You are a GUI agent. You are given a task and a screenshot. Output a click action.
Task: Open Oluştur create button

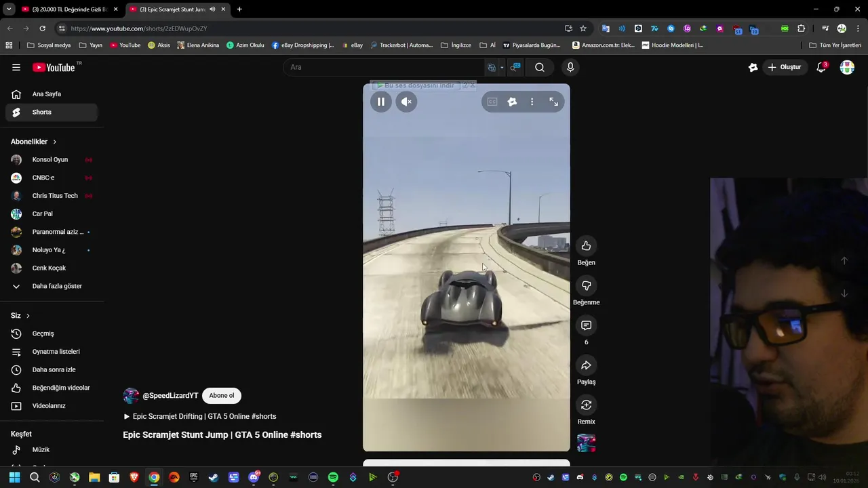pyautogui.click(x=785, y=67)
